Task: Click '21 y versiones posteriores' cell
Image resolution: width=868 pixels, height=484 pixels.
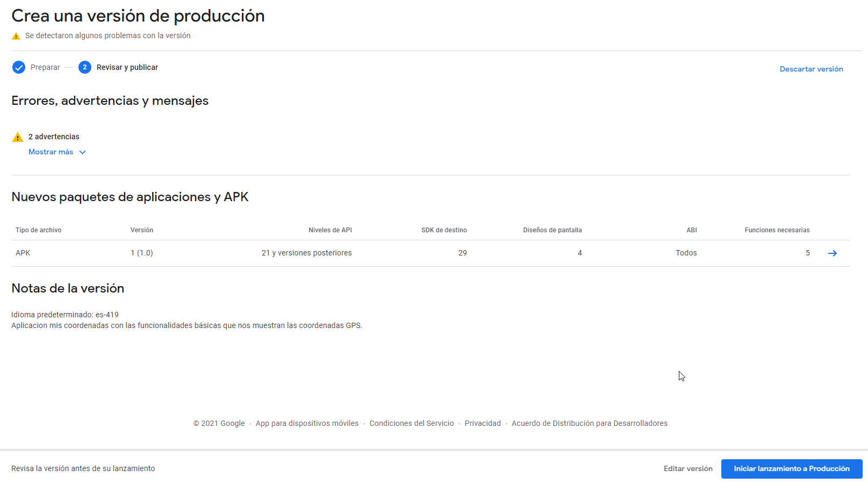Action: coord(307,253)
